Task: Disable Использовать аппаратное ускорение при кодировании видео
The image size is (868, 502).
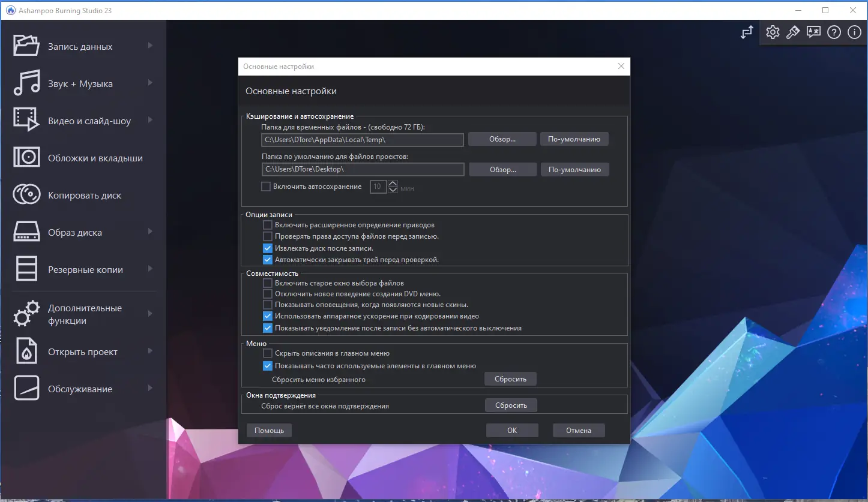Action: click(x=268, y=316)
